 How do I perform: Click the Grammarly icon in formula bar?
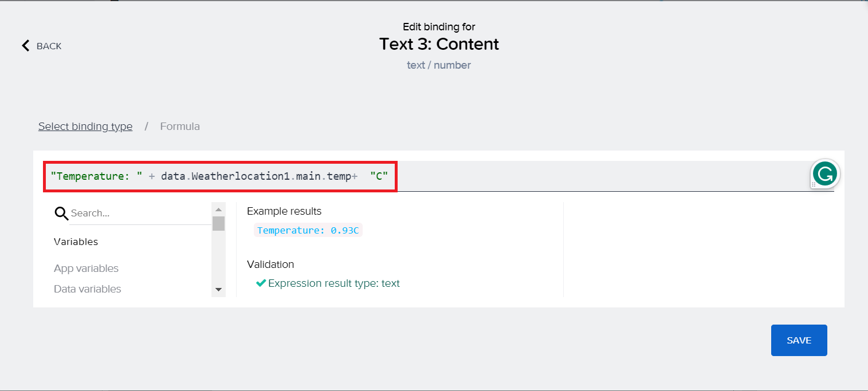825,174
